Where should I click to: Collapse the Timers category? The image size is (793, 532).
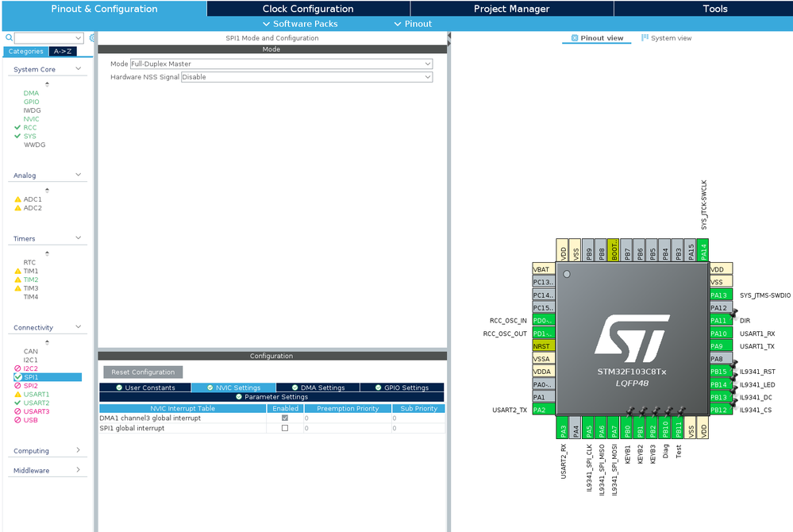coord(79,238)
